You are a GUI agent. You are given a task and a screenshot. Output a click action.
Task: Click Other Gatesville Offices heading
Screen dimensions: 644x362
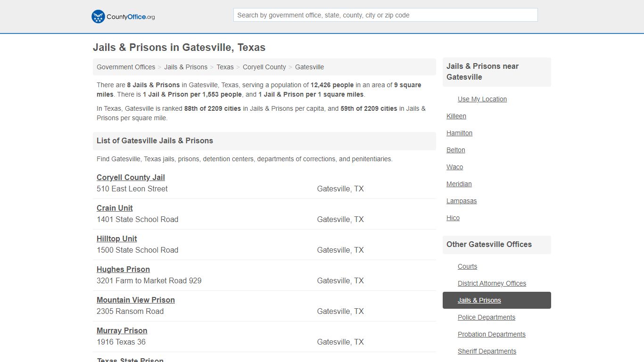(489, 244)
